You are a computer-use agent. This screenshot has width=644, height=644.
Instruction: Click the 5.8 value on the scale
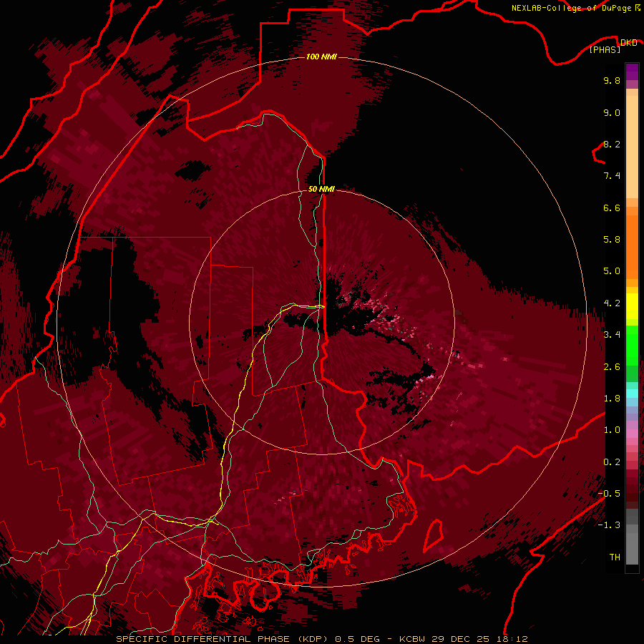click(x=612, y=240)
